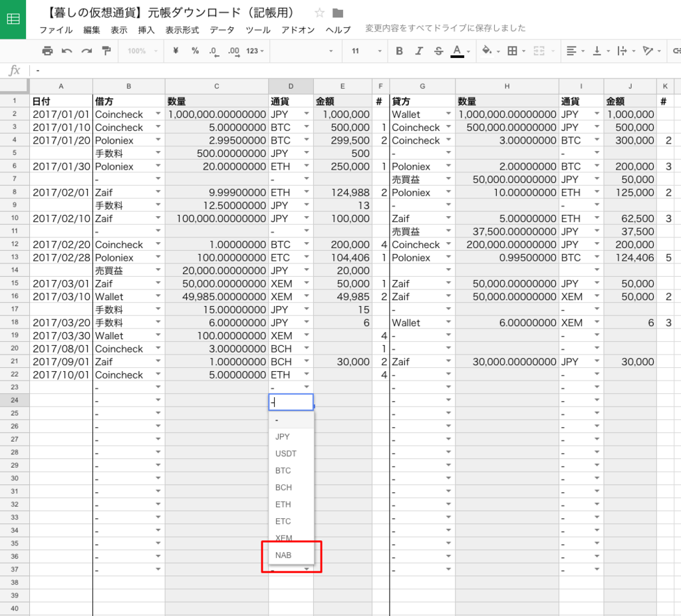This screenshot has width=681, height=616.
Task: Click the drive save status message
Action: 444,28
